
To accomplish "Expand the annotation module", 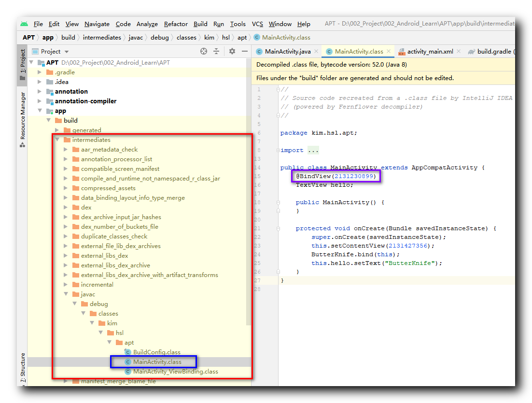I will (x=40, y=92).
